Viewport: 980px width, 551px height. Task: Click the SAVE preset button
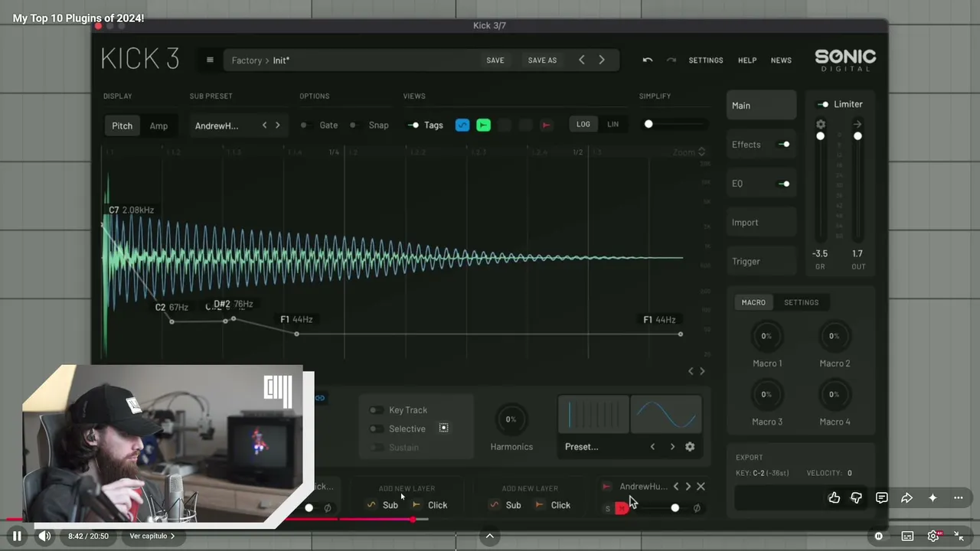click(x=495, y=60)
